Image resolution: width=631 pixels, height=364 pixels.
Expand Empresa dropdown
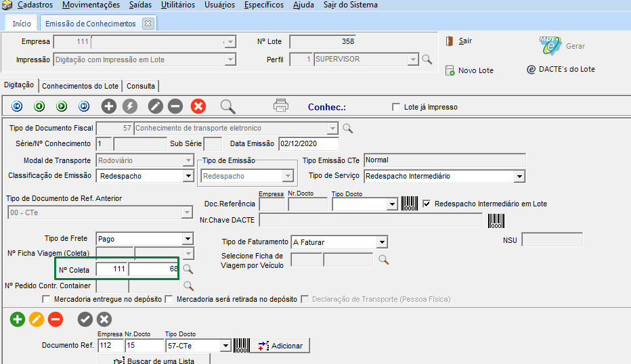[230, 42]
